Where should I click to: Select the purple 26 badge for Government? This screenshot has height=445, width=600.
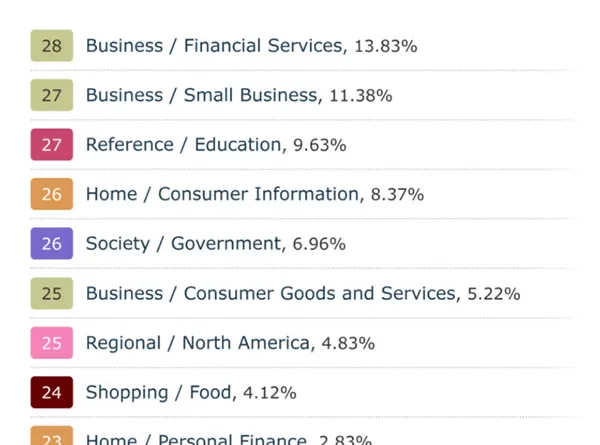tap(52, 243)
